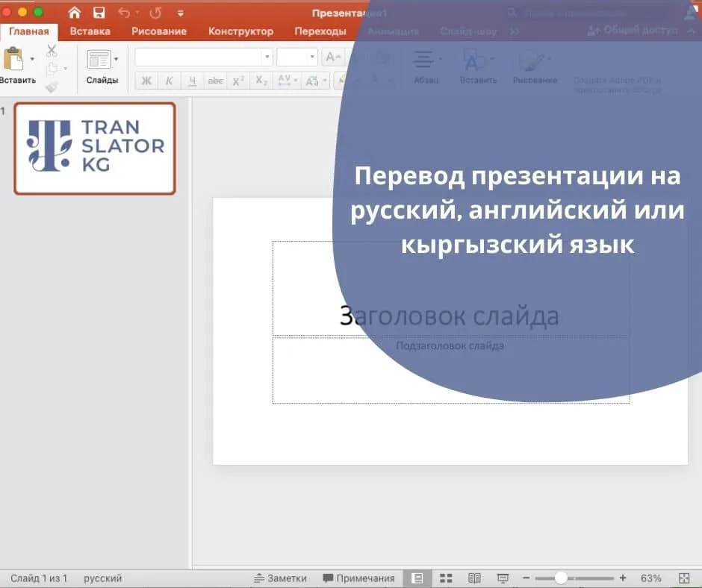Expand the character spacing dropdown arrow

[296, 81]
